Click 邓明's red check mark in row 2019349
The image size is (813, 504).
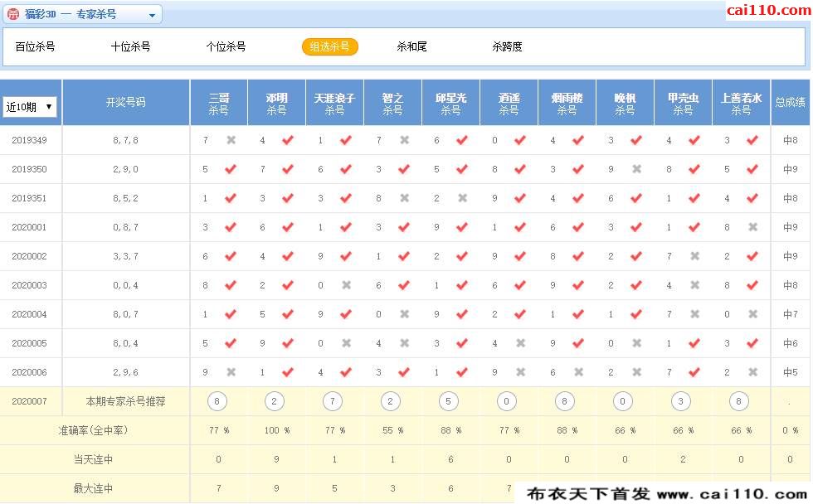(288, 140)
